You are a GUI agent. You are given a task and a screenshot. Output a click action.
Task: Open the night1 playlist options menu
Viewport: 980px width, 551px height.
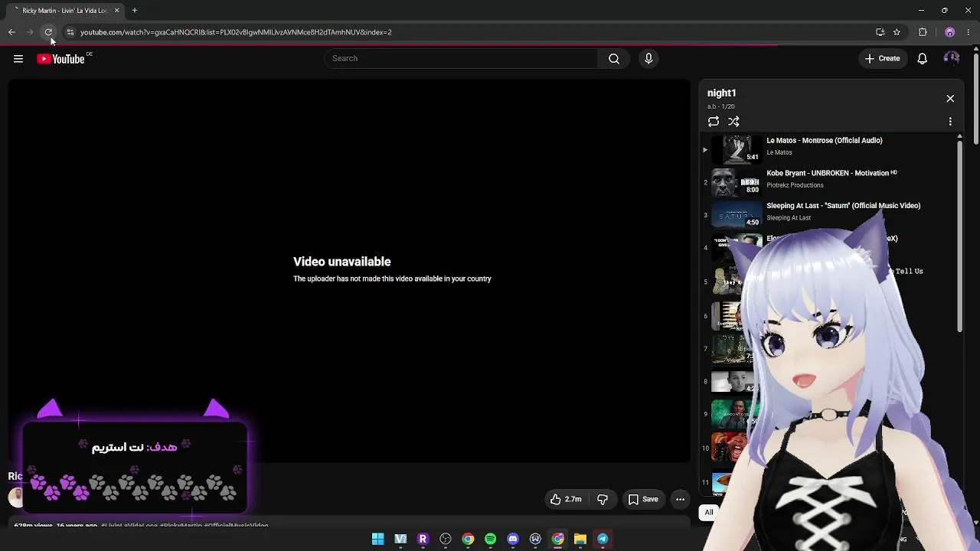(950, 122)
